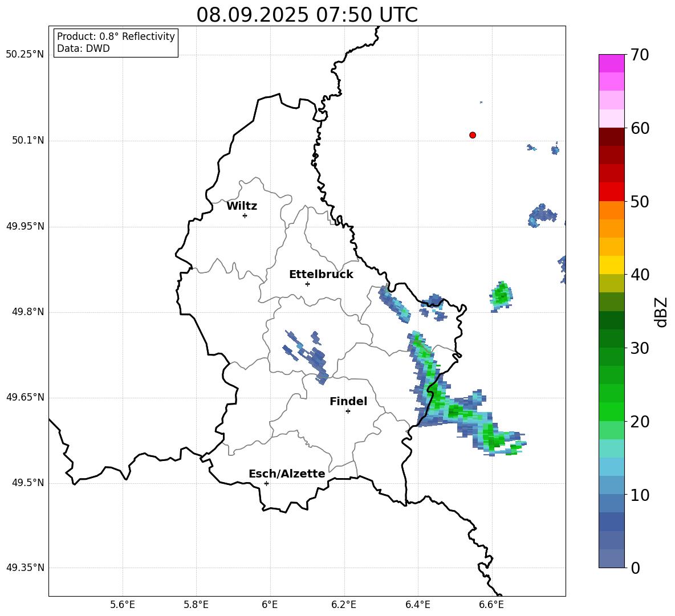Viewport: 675px width, 616px height.
Task: Click the bright red colorbar segment above 50
Action: 612,192
